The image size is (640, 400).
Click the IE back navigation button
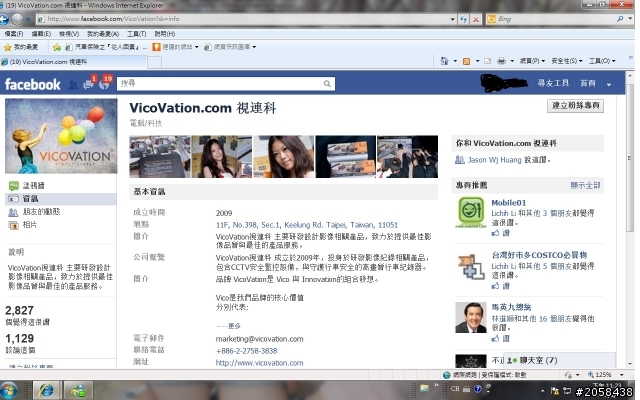(4, 19)
